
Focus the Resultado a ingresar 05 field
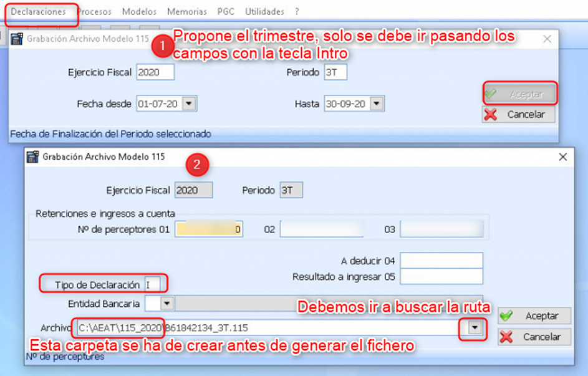pyautogui.click(x=441, y=276)
